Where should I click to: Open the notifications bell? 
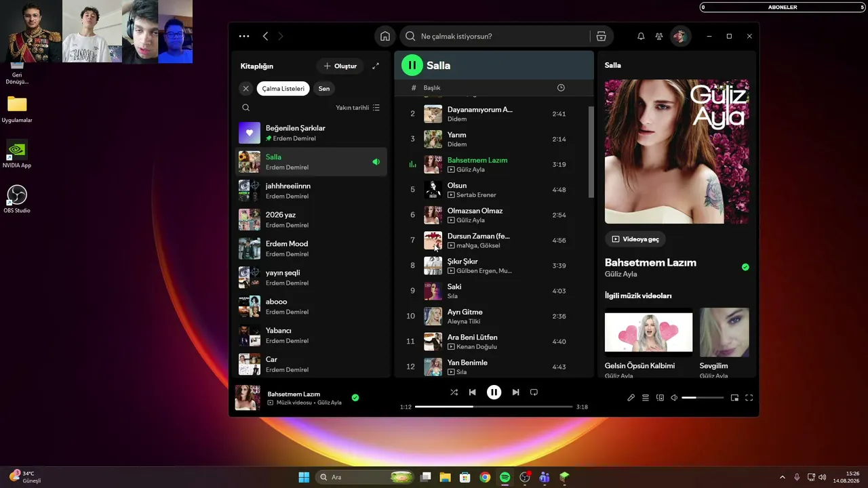point(641,36)
